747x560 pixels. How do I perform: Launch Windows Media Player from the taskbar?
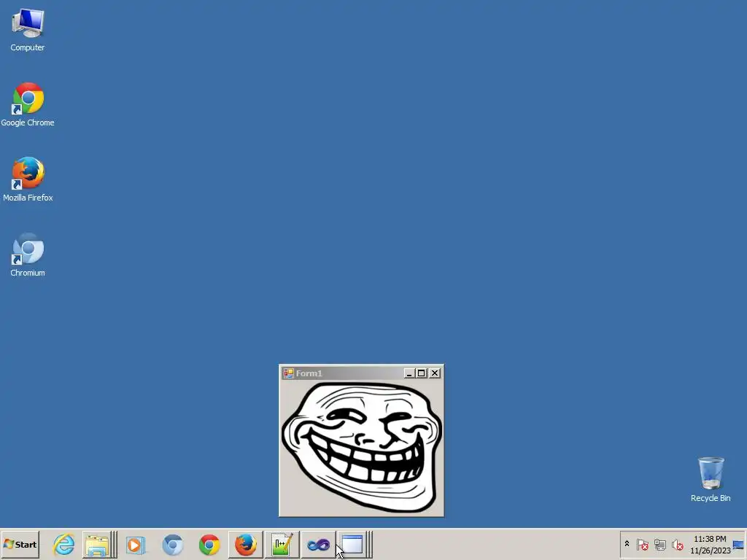pos(136,545)
